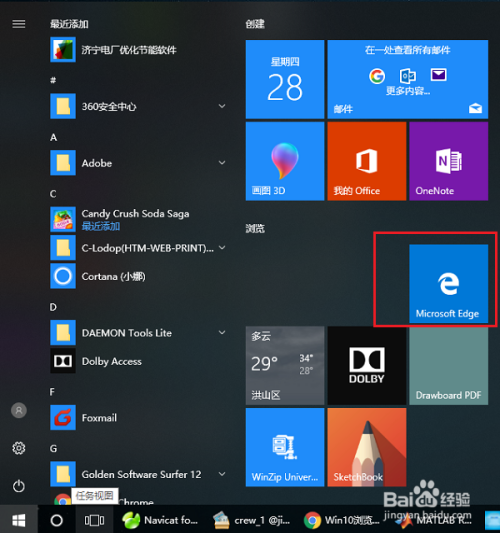500x533 pixels.
Task: Expand the 360安全中心 folder
Action: [222, 106]
